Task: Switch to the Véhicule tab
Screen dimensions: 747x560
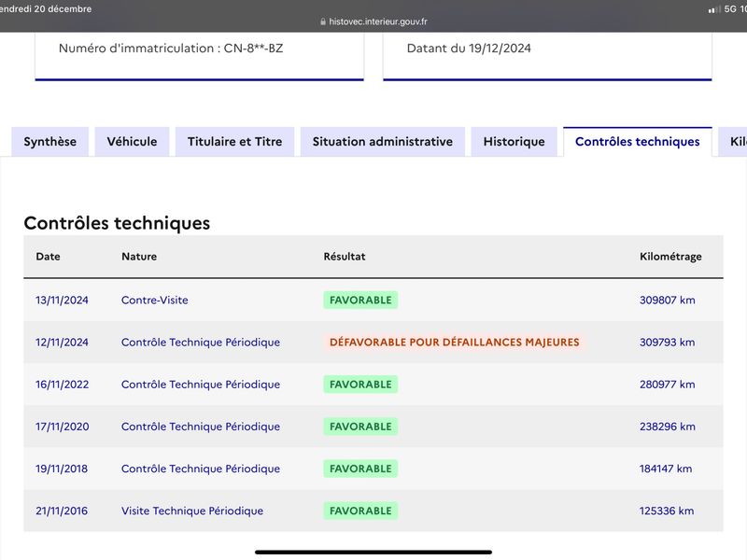Action: coord(132,142)
